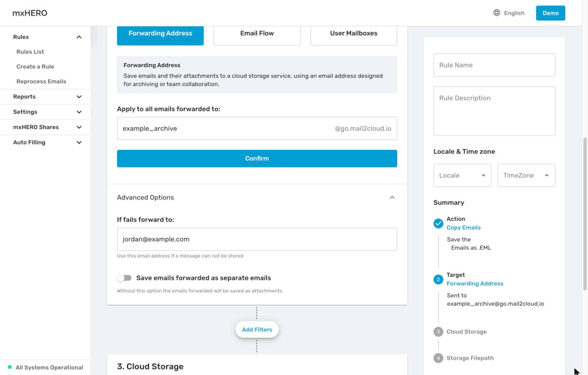588x375 pixels.
Task: Click the page vertical scrollbar
Action: tap(585, 214)
